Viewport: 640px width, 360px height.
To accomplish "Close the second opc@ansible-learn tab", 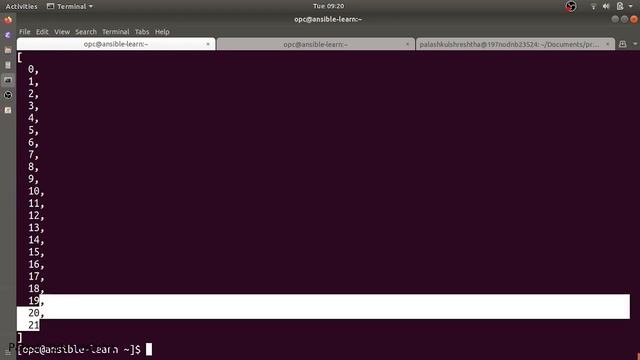I will (x=407, y=44).
